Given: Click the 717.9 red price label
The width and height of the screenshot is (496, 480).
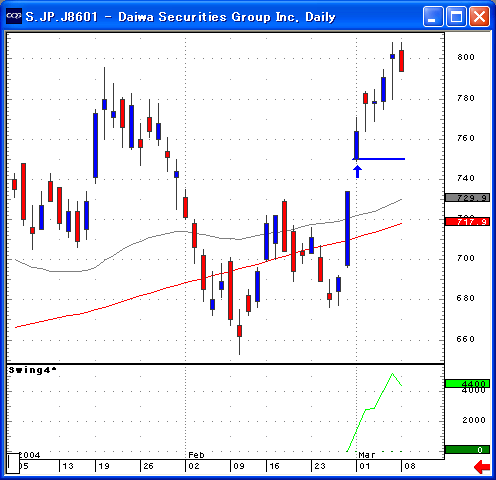Looking at the screenshot, I should point(467,221).
